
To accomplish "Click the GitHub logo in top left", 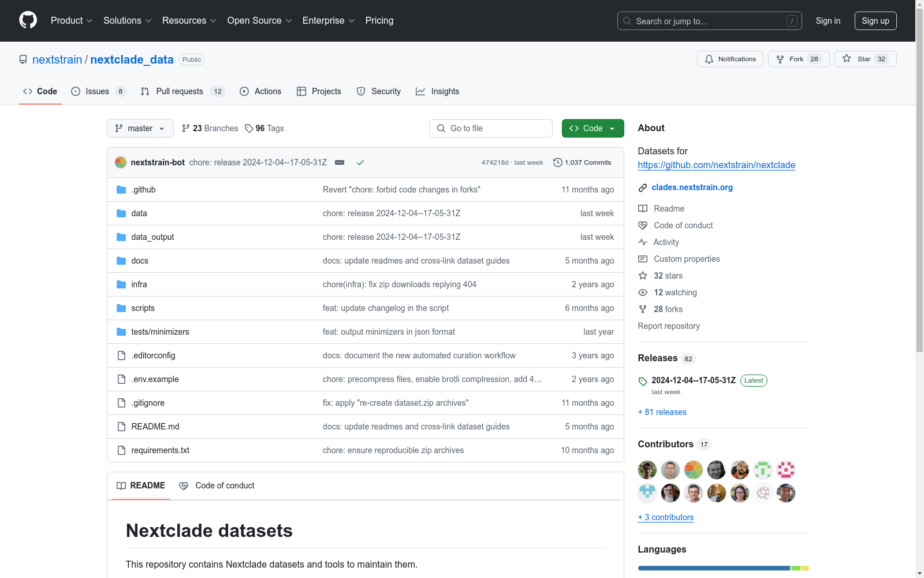I will click(28, 20).
